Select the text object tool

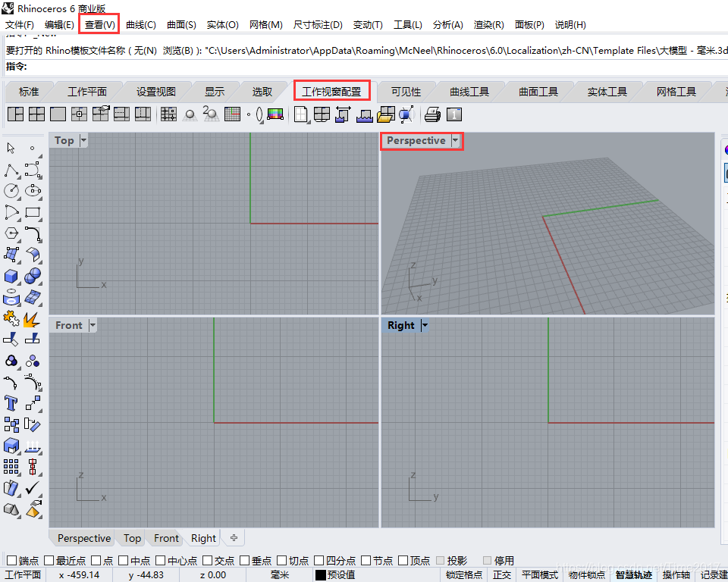(x=11, y=403)
